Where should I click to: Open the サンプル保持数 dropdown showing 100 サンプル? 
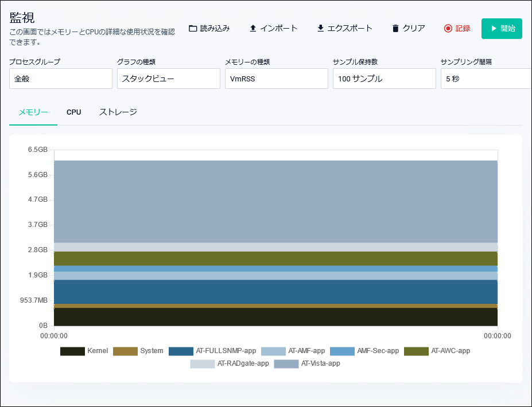[385, 79]
